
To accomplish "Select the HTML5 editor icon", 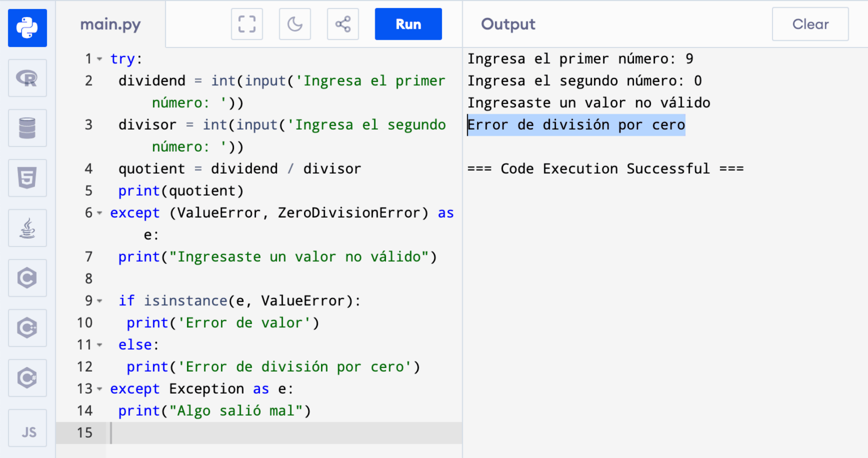I will point(27,178).
